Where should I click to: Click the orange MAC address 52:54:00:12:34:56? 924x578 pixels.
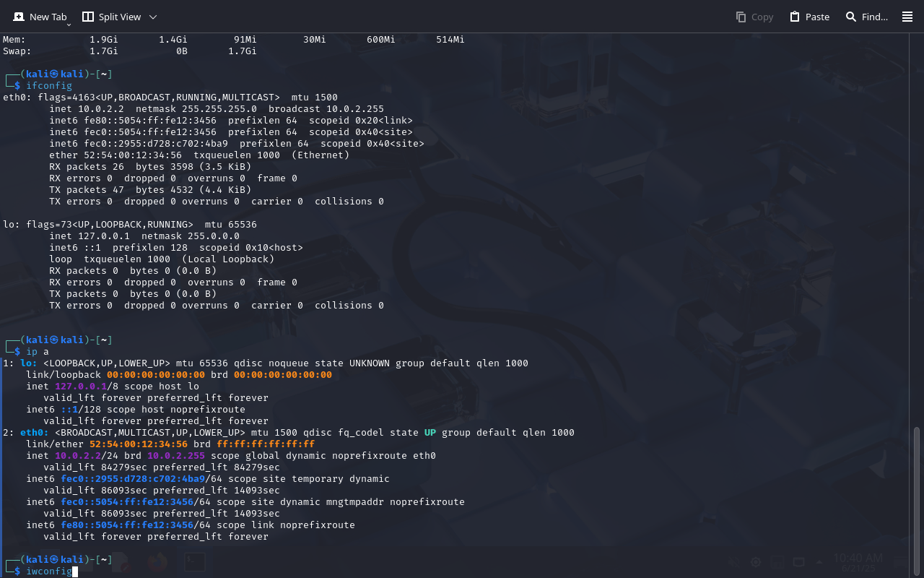pos(139,444)
